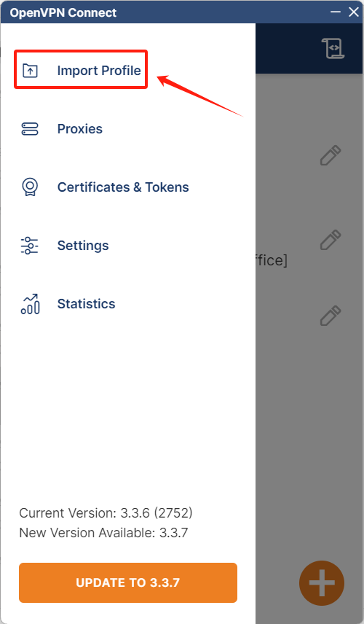The image size is (364, 624).
Task: Select the Statistics menu item label
Action: pos(86,304)
